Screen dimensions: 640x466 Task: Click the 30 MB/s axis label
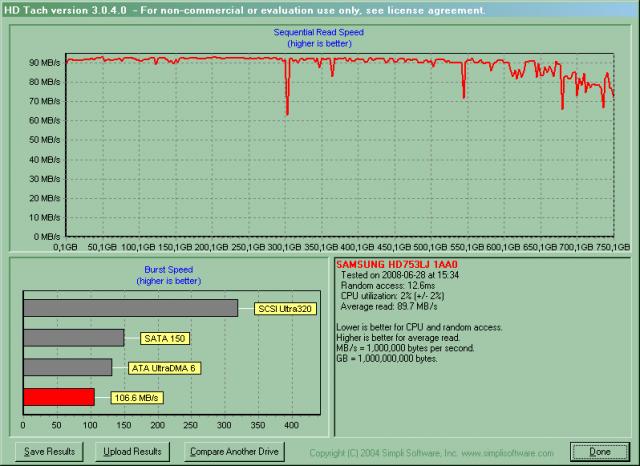(x=44, y=179)
